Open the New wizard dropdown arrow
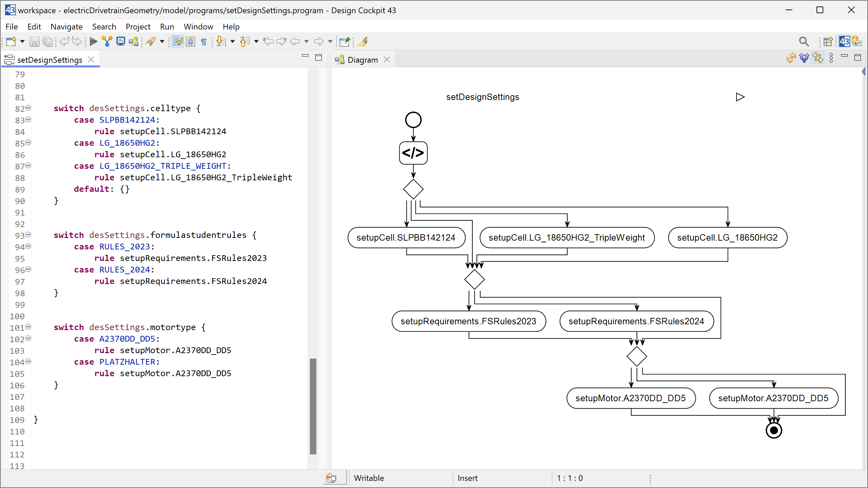Image resolution: width=868 pixels, height=488 pixels. click(22, 41)
